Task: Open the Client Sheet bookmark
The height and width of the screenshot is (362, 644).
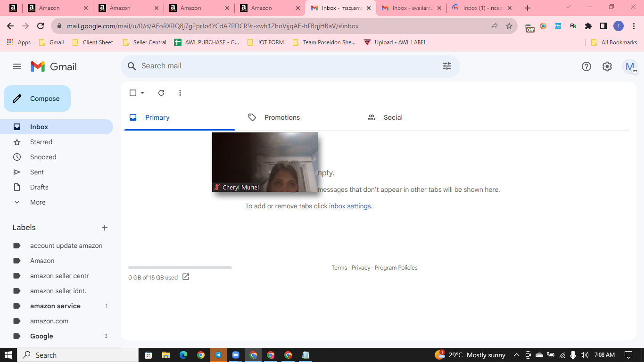Action: tap(92, 42)
